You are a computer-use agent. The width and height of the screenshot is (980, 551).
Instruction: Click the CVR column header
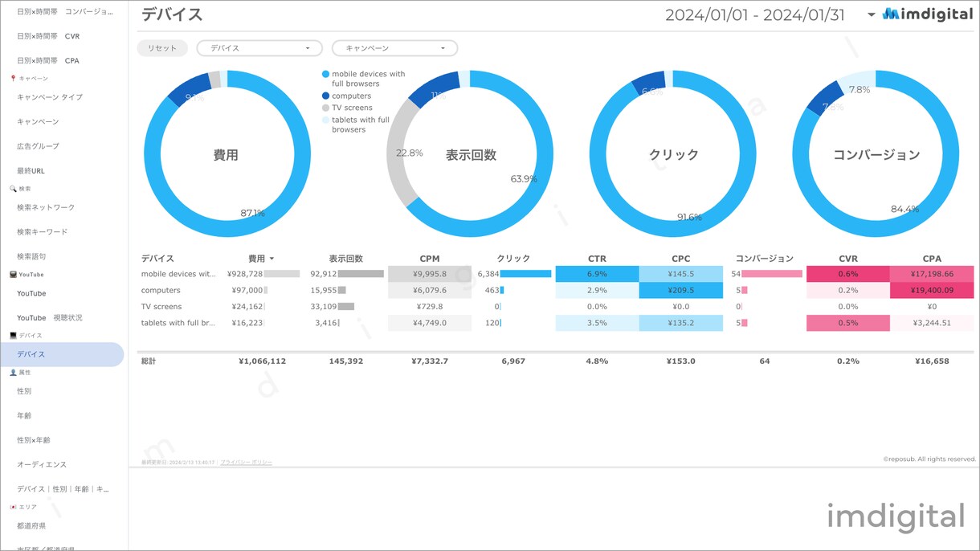click(848, 259)
